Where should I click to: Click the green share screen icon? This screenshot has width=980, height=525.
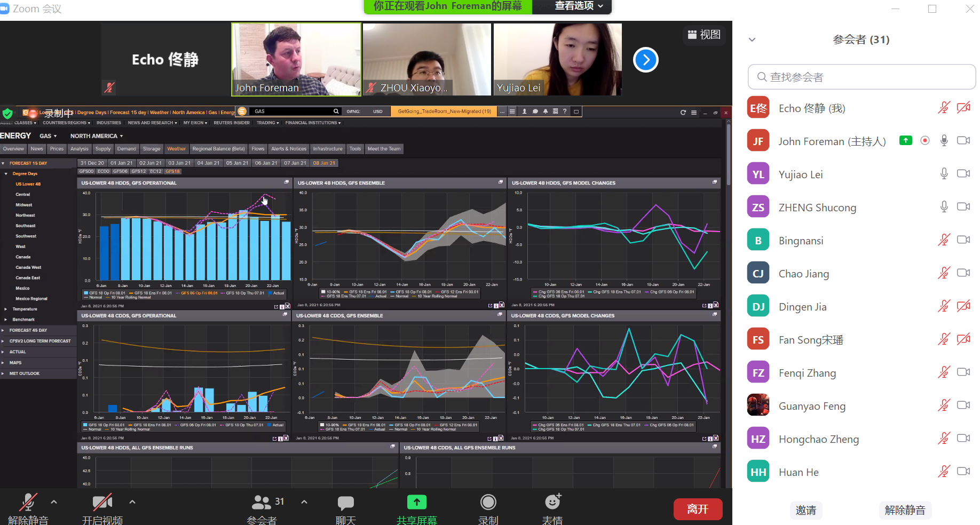(416, 503)
